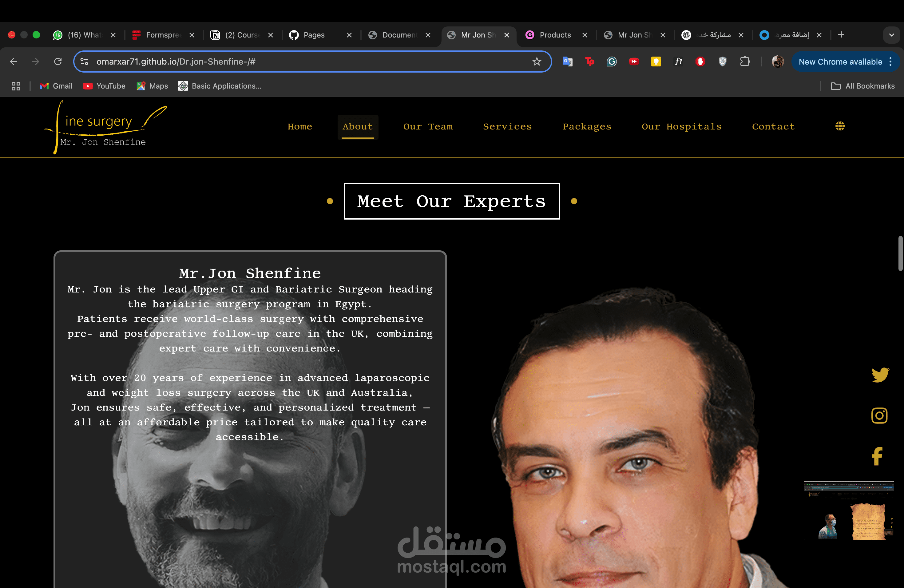
Task: Reload the current page
Action: tap(58, 62)
